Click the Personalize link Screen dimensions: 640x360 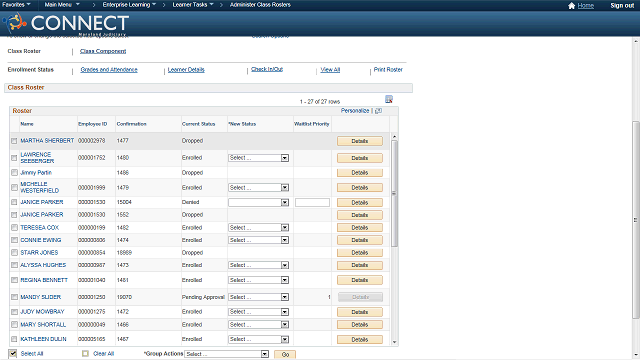pyautogui.click(x=355, y=111)
